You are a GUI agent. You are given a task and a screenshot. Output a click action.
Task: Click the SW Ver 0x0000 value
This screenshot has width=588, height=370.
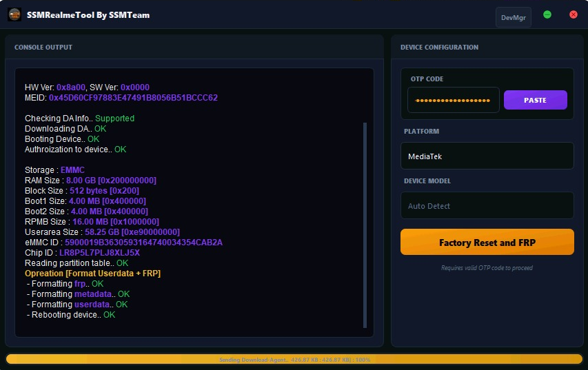(x=135, y=88)
